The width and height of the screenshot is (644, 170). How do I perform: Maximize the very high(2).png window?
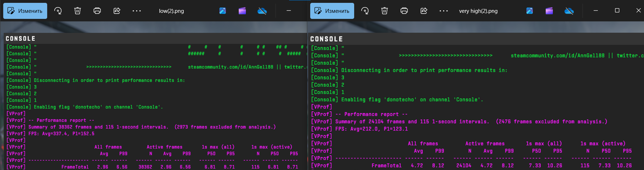pos(617,11)
